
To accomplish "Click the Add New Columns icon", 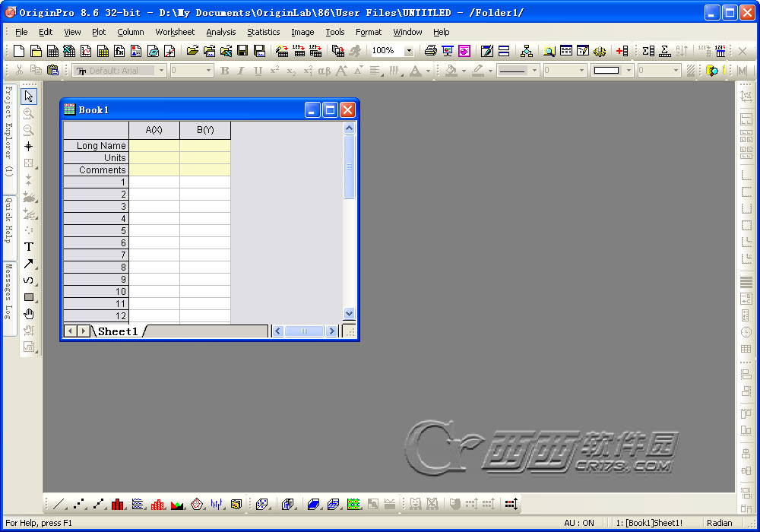I will pyautogui.click(x=622, y=51).
